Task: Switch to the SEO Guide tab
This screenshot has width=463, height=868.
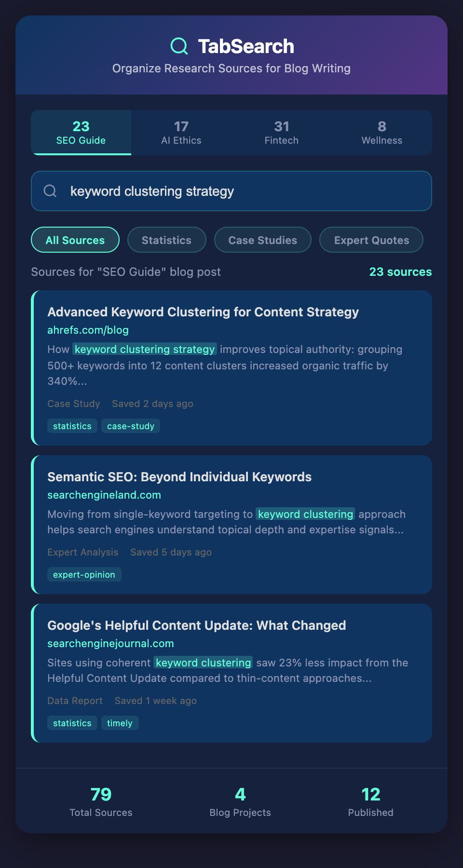Action: 81,133
